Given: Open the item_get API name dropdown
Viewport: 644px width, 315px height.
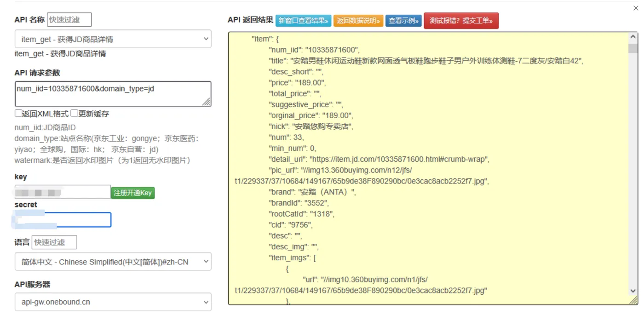Looking at the screenshot, I should (113, 39).
